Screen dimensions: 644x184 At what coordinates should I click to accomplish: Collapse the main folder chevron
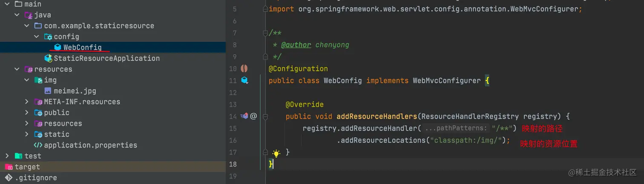pos(7,4)
